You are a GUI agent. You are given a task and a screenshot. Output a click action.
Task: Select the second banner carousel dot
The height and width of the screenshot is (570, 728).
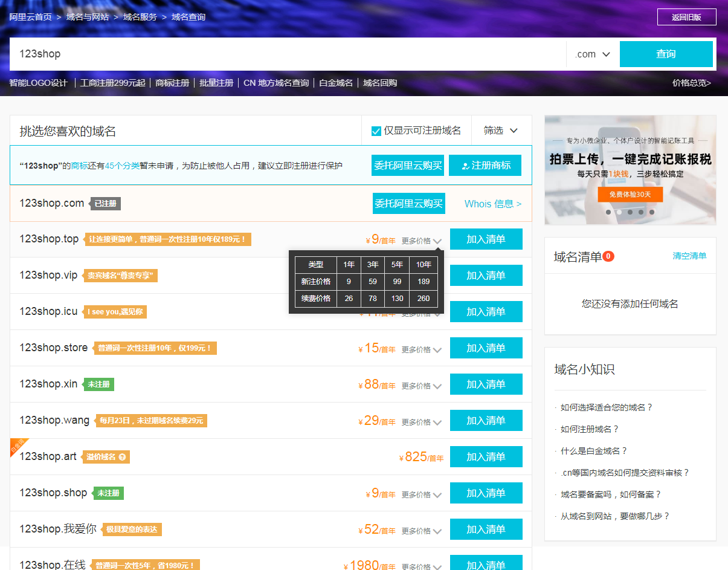click(619, 212)
